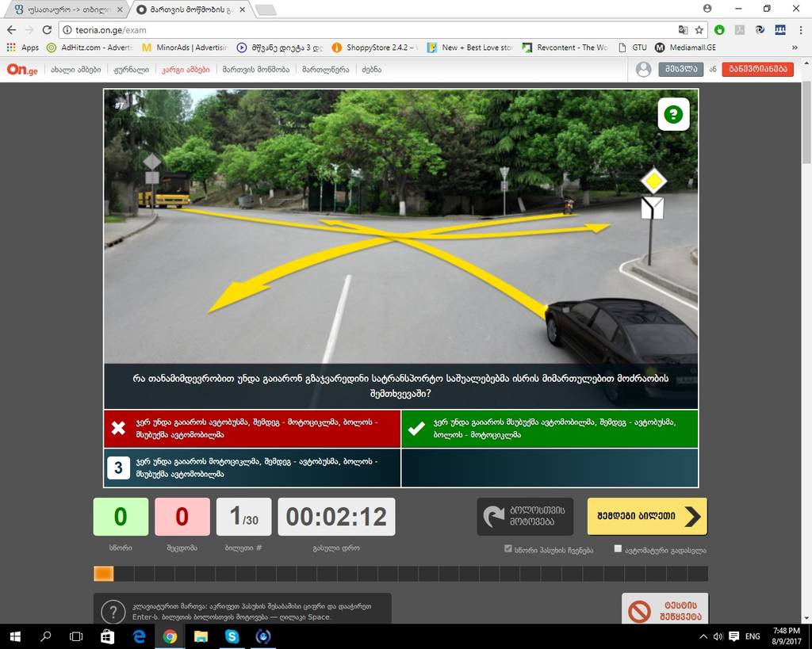Viewport: 812px width, 649px height.
Task: Open the Mediamall.GE bookmark
Action: tap(686, 48)
